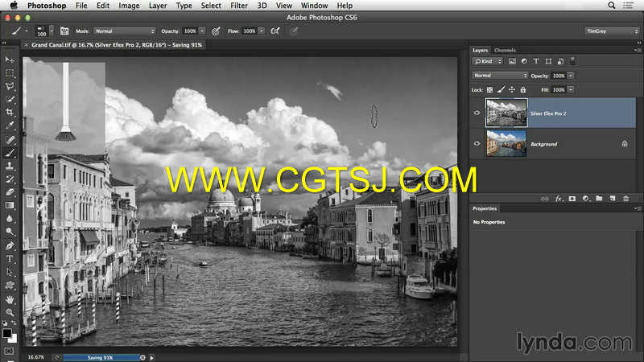Select the History Brush tool
The height and width of the screenshot is (362, 644).
(10, 179)
